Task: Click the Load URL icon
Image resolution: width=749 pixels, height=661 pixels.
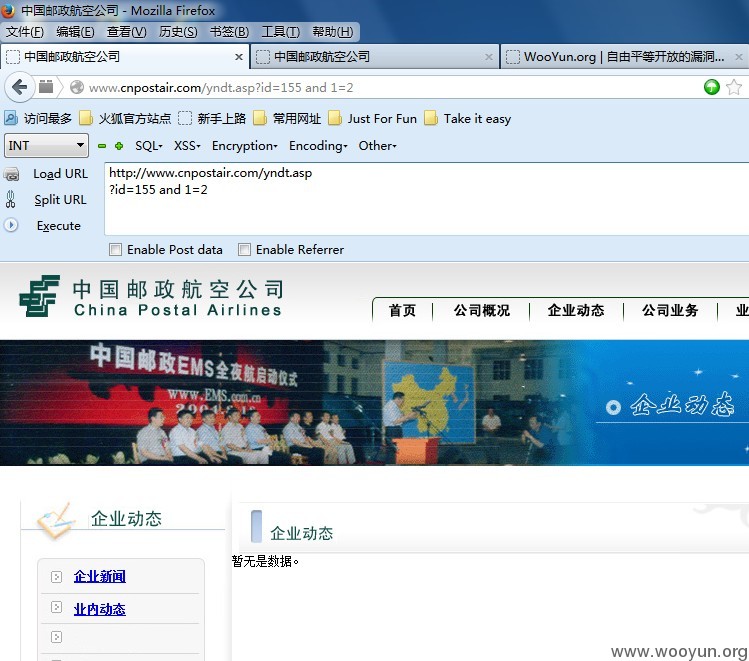Action: [x=12, y=174]
